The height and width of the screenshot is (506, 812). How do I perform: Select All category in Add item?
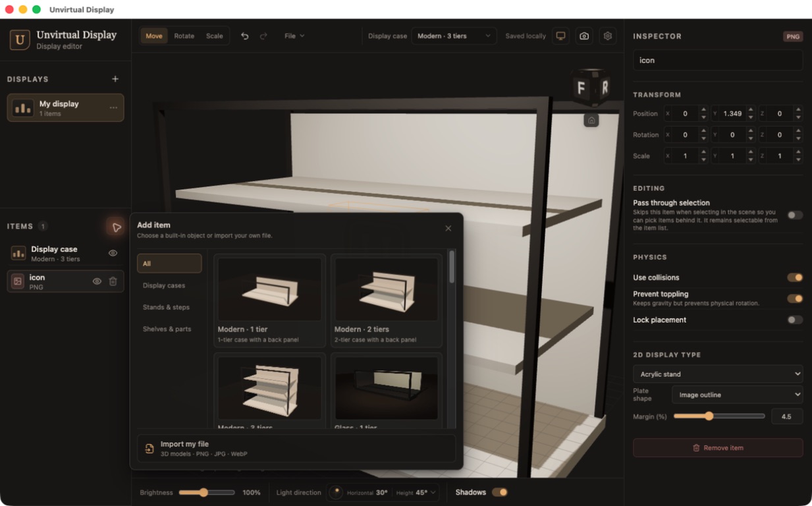(x=169, y=264)
